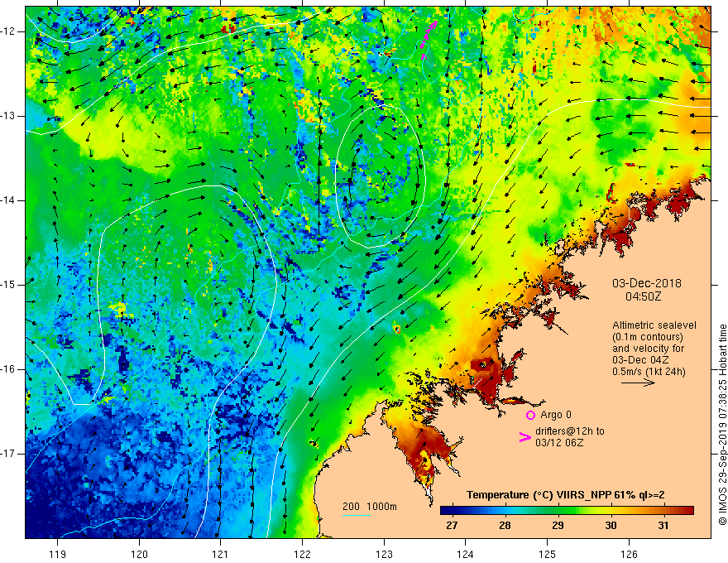Click latitude axis label -15

(x=8, y=285)
